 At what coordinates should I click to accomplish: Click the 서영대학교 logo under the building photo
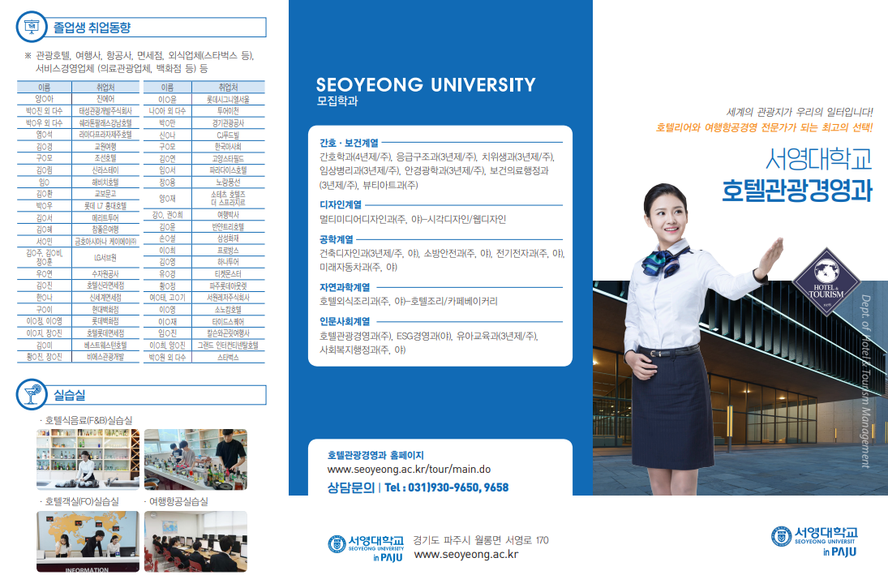813,539
